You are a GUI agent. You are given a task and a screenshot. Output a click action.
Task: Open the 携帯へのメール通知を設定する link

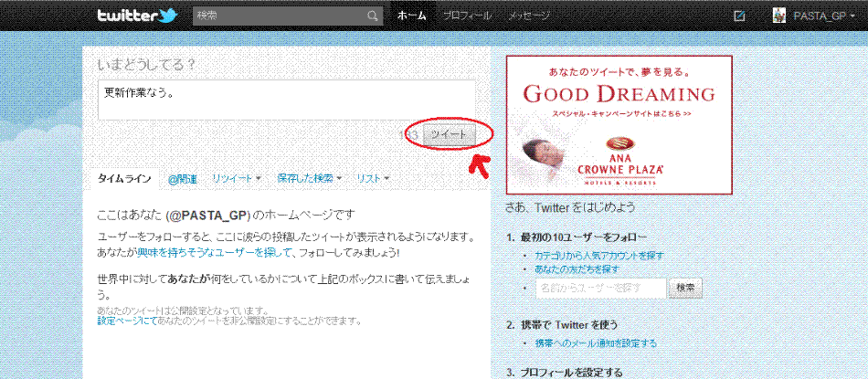pos(596,343)
